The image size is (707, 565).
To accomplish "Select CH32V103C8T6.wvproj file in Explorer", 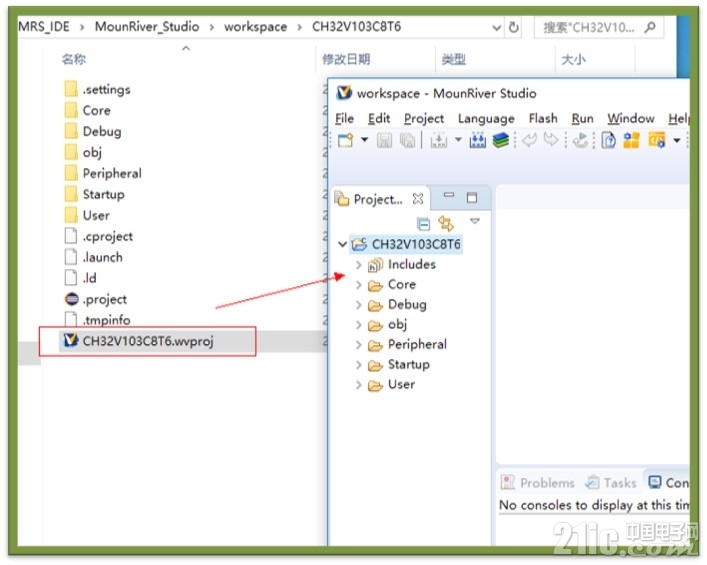I will (x=148, y=341).
